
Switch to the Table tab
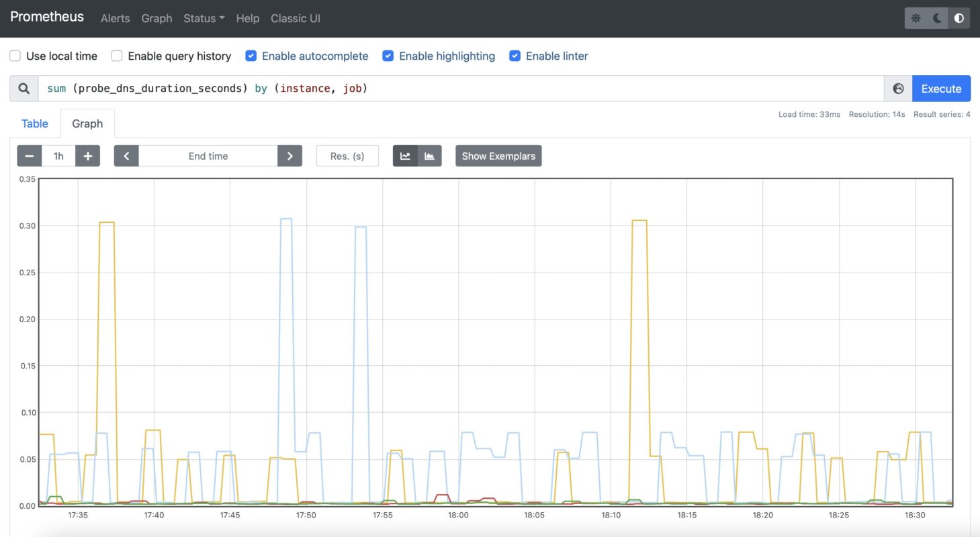coord(34,124)
